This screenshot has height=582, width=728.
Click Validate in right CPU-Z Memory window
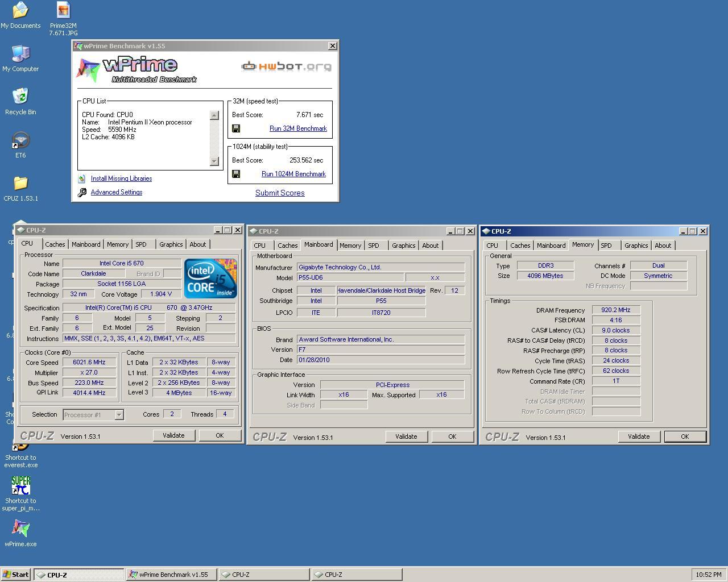coord(639,436)
